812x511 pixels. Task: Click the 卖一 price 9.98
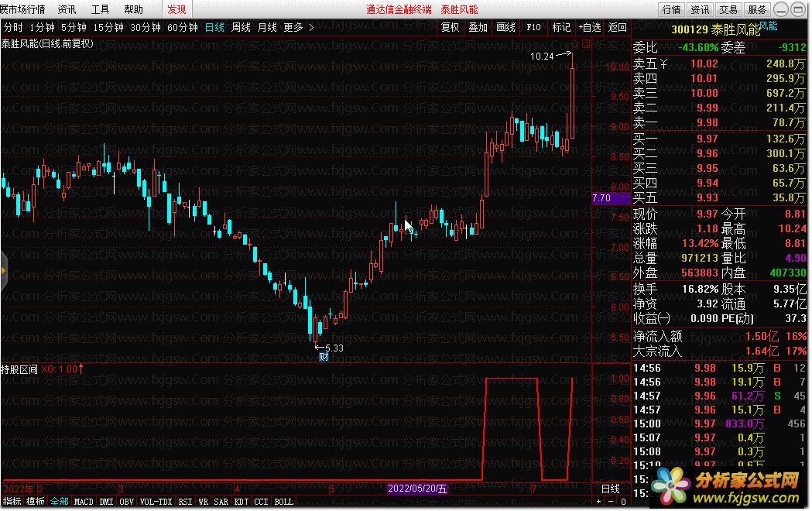click(x=708, y=122)
